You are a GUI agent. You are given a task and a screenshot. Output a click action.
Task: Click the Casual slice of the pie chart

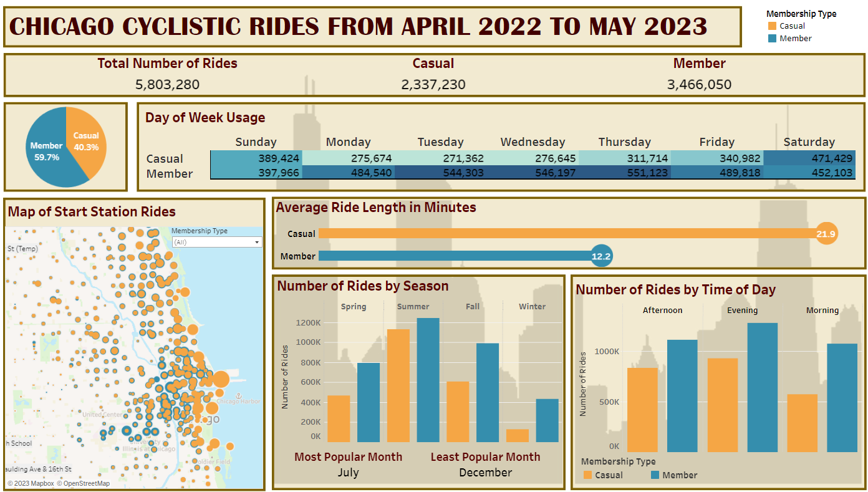click(x=86, y=138)
